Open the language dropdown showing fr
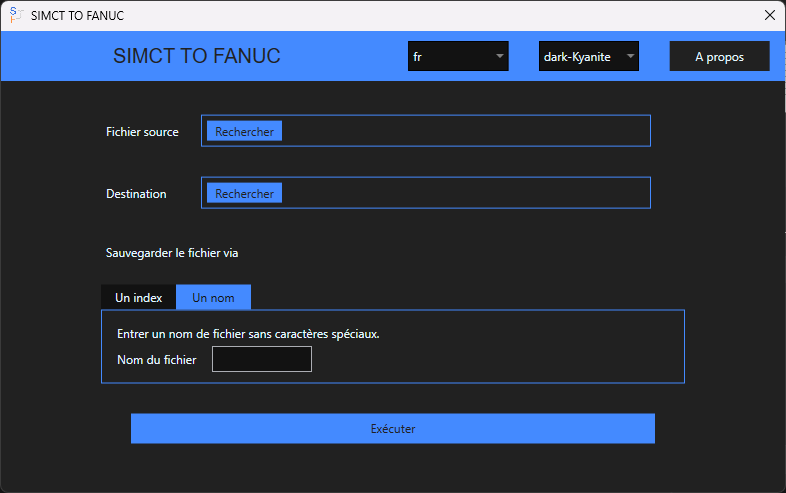The image size is (786, 493). [x=458, y=56]
